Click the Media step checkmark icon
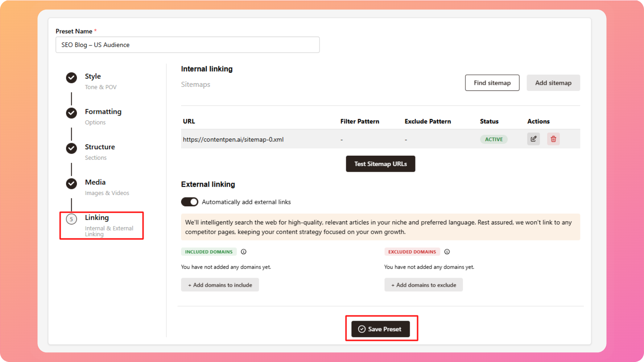The image size is (644, 362). coord(72,184)
